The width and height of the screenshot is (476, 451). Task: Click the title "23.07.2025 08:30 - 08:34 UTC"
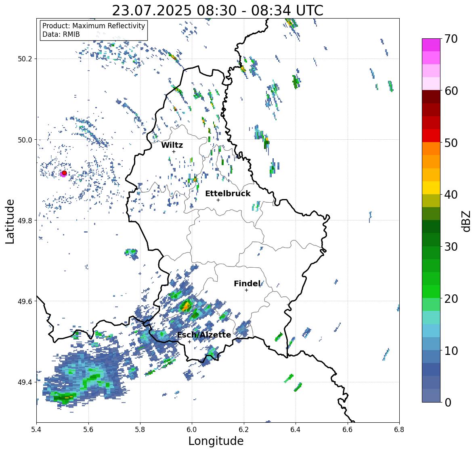pos(218,10)
